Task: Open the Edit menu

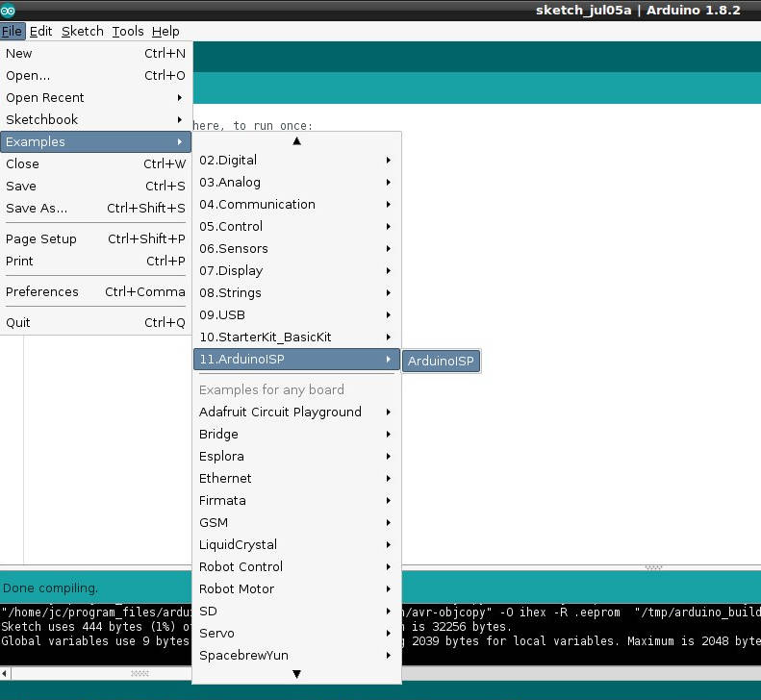Action: [40, 32]
